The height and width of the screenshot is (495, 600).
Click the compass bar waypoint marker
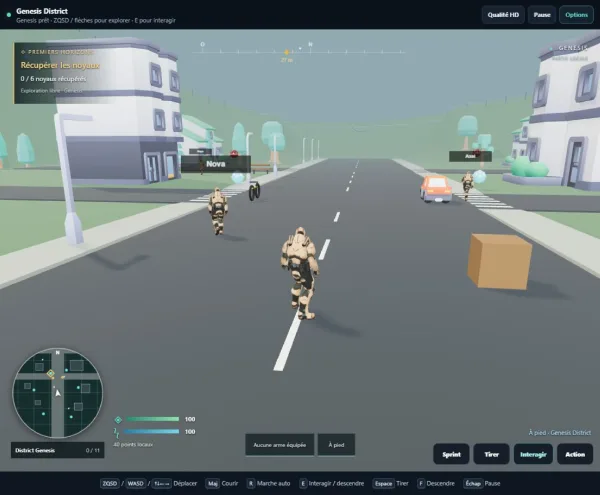pyautogui.click(x=287, y=52)
